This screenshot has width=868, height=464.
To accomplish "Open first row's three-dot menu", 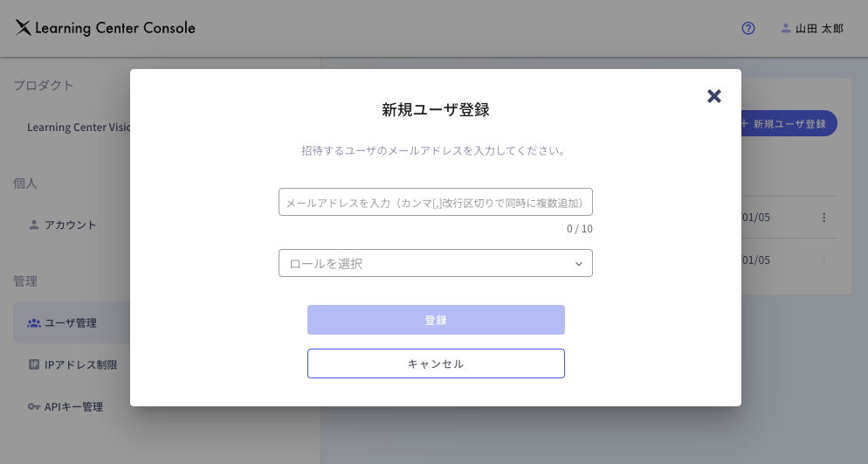I will pos(823,218).
